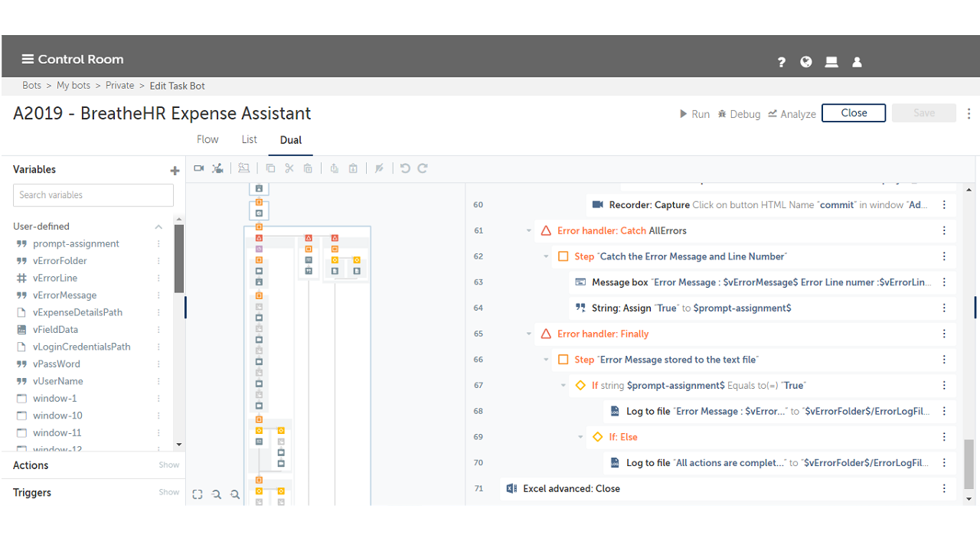The width and height of the screenshot is (980, 551).
Task: Collapse the User-defined variables section
Action: pyautogui.click(x=158, y=227)
